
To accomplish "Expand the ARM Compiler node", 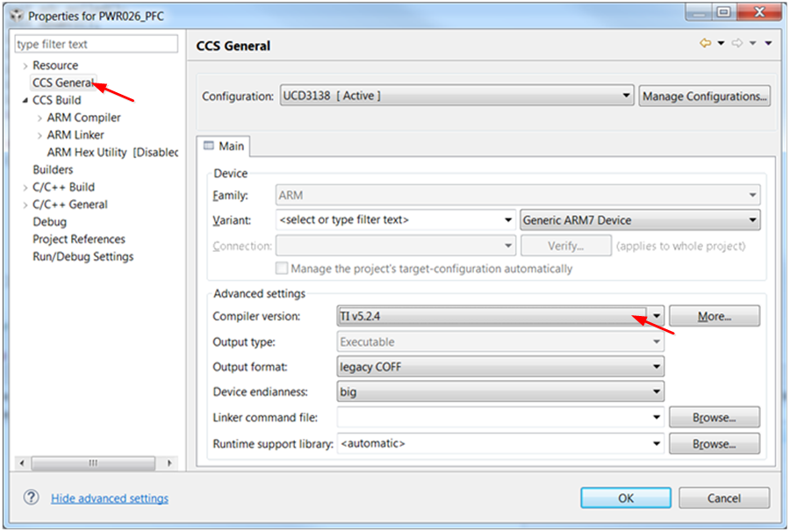I will [39, 118].
